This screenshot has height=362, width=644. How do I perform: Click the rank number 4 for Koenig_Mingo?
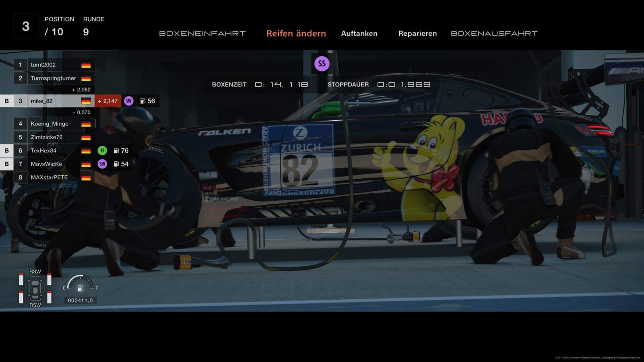tap(21, 124)
